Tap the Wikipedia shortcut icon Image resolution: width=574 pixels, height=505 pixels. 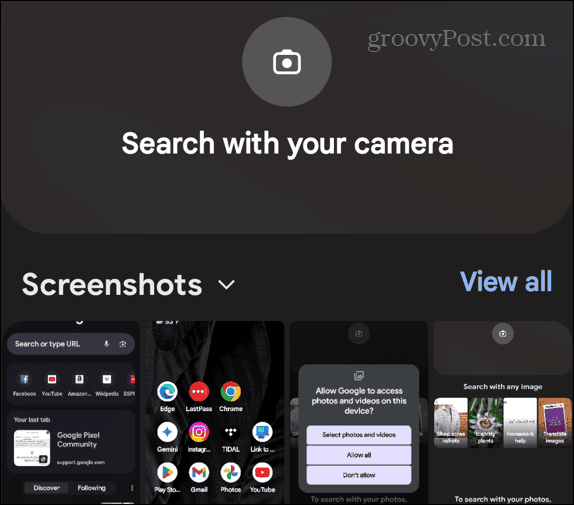107,379
